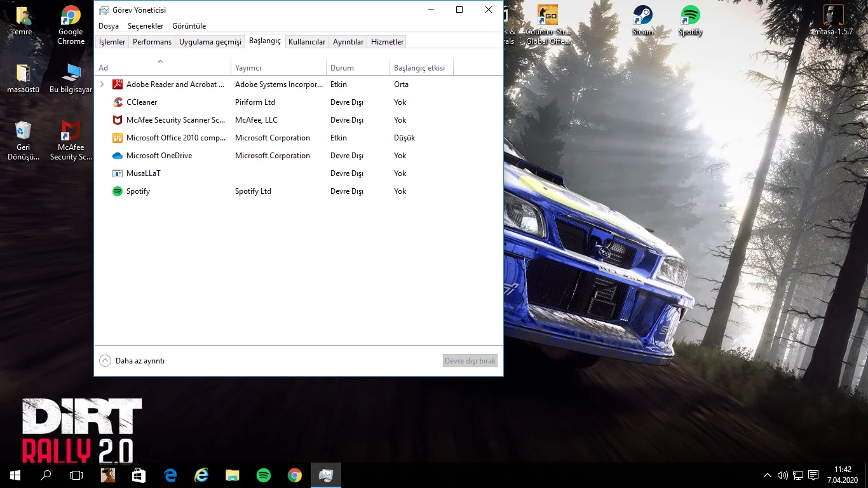Select the MusaLLaT startup item icon
The height and width of the screenshot is (488, 868).
(118, 173)
